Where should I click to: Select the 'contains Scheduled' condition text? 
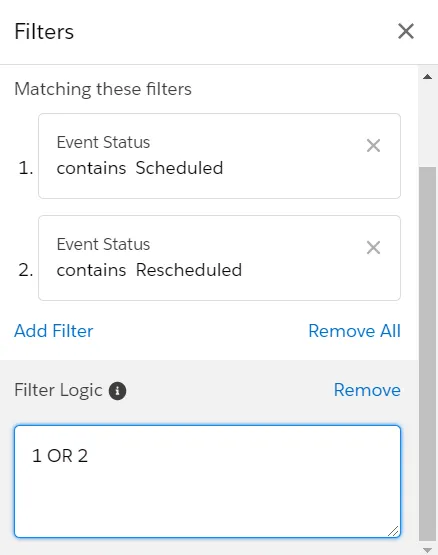click(x=140, y=168)
